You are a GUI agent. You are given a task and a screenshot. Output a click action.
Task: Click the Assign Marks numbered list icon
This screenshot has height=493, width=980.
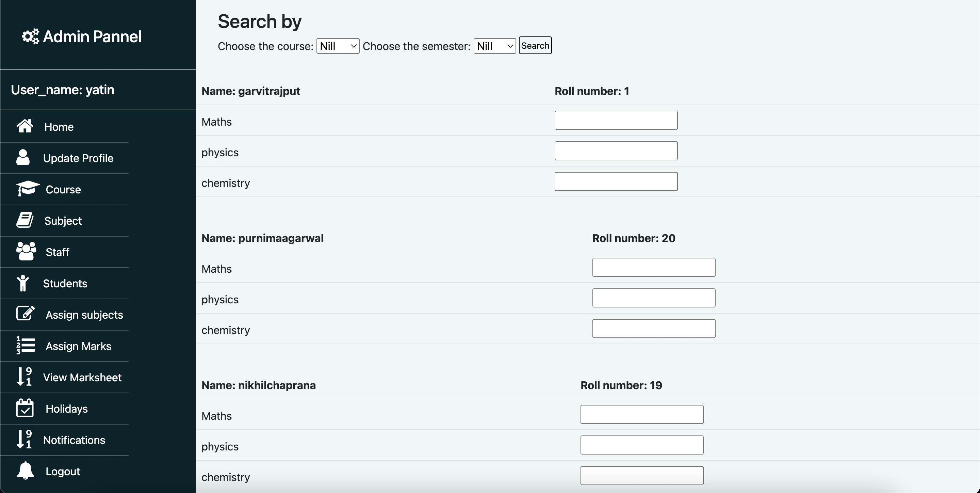[26, 345]
